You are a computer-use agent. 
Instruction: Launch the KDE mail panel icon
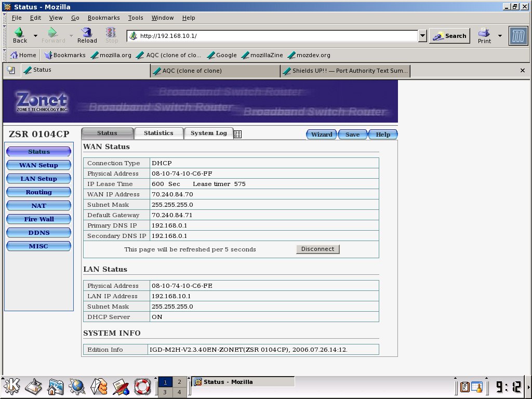coord(99,386)
